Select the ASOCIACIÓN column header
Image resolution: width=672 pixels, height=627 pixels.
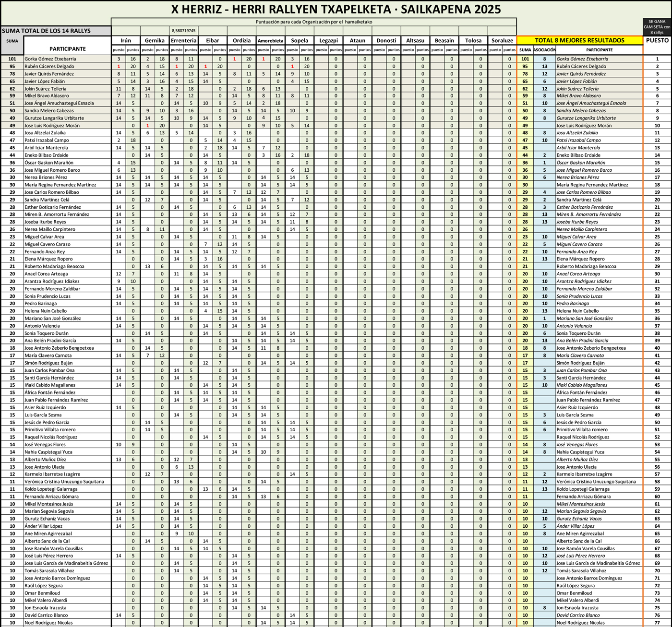pyautogui.click(x=544, y=50)
